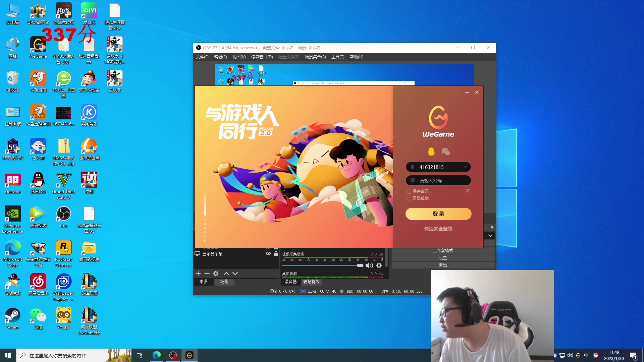Click 快速安全登录 link
The height and width of the screenshot is (362, 644).
coord(438,229)
